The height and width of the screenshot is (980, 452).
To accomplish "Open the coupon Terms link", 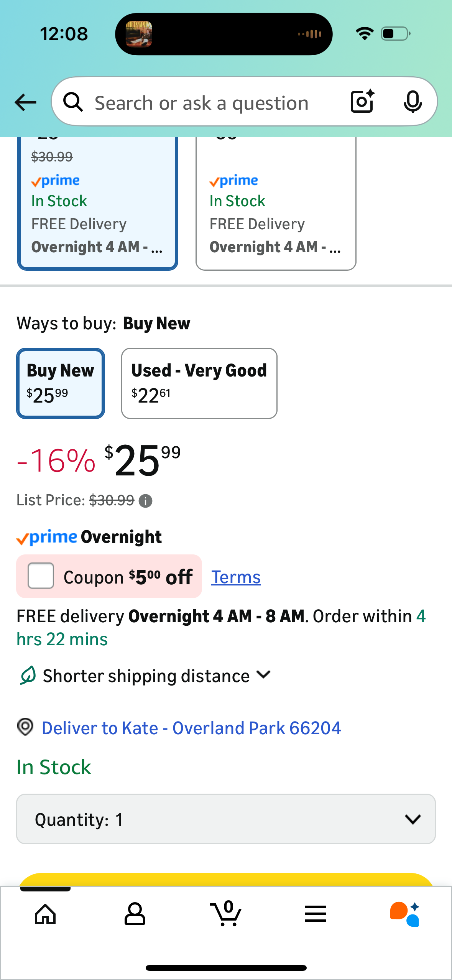I will coord(236,577).
